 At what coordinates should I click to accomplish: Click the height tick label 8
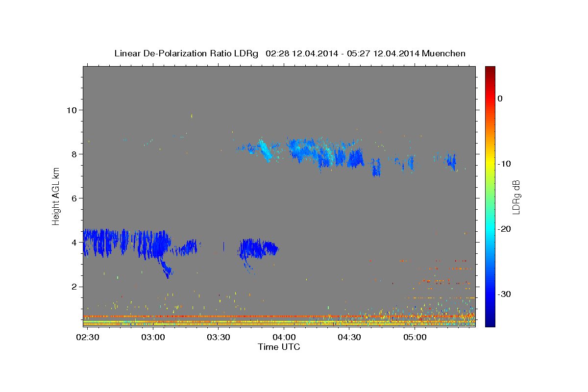pos(75,154)
